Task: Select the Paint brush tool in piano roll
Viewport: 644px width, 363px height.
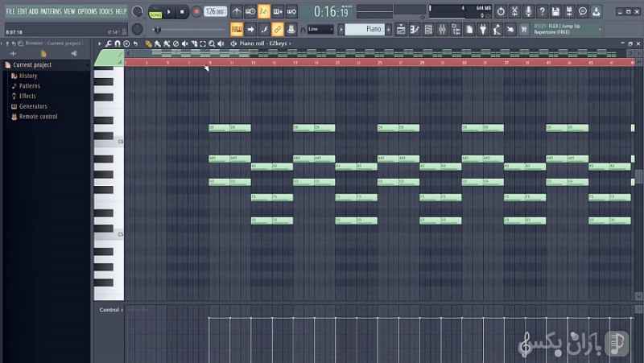Action: click(x=158, y=43)
